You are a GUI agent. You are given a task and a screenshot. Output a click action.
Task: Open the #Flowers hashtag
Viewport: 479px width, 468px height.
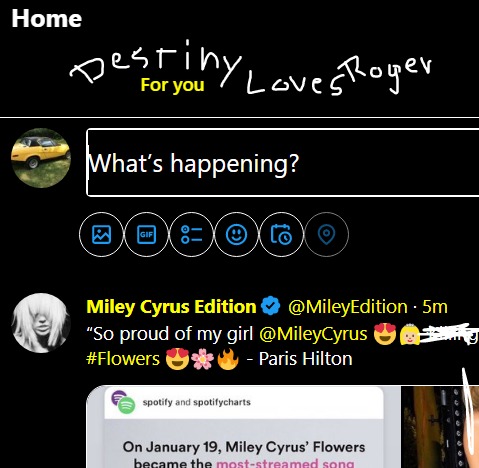click(123, 359)
